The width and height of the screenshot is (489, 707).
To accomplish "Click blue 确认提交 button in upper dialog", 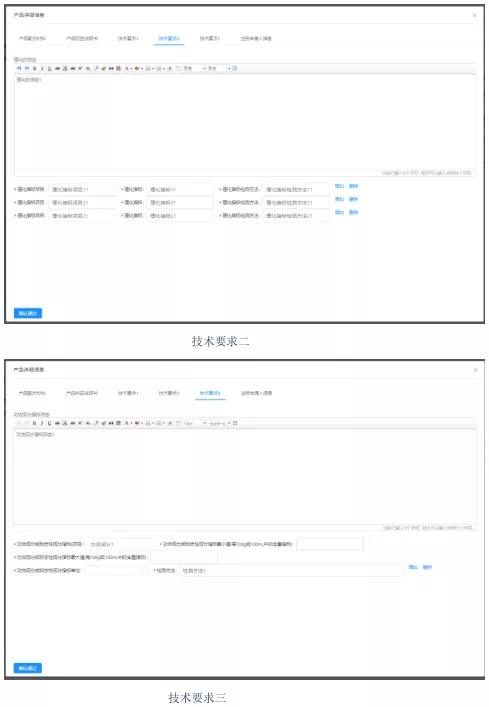I will pos(28,313).
